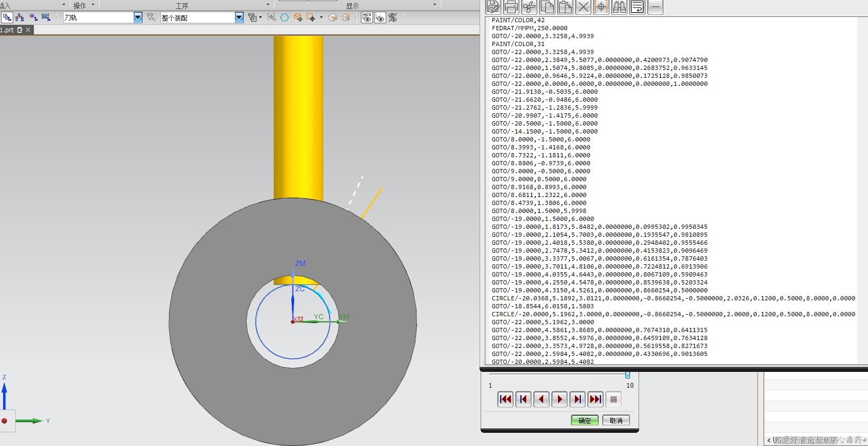The image size is (868, 446).
Task: Close the 1.prt tab
Action: click(x=29, y=30)
